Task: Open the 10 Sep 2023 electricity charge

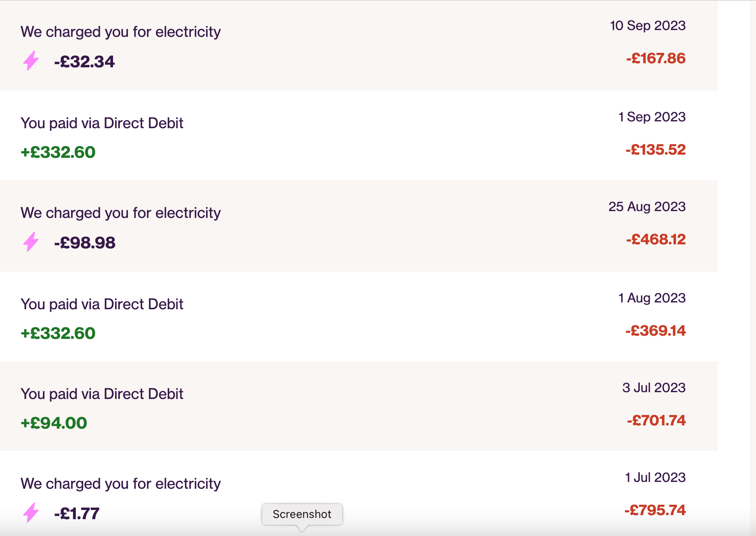Action: [x=359, y=45]
